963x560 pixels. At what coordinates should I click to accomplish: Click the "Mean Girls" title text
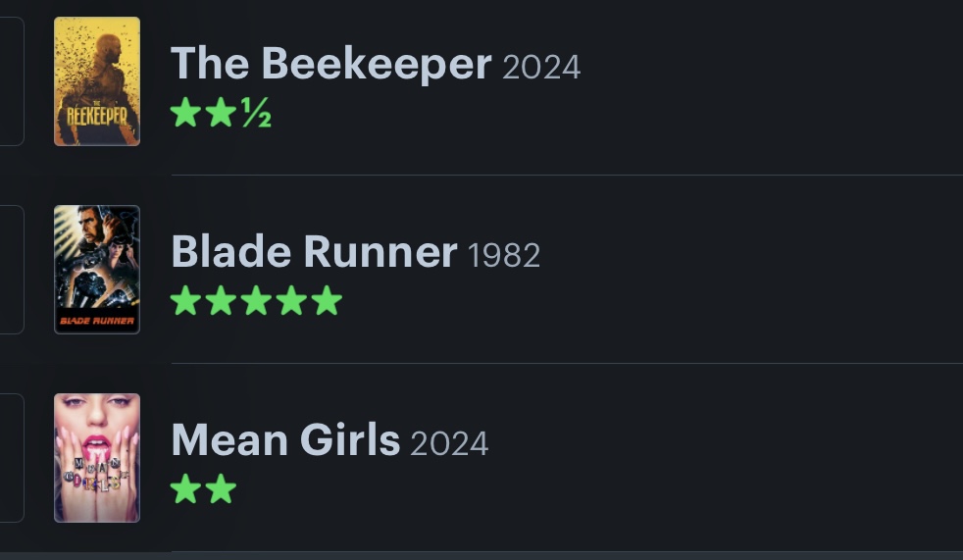(x=285, y=441)
